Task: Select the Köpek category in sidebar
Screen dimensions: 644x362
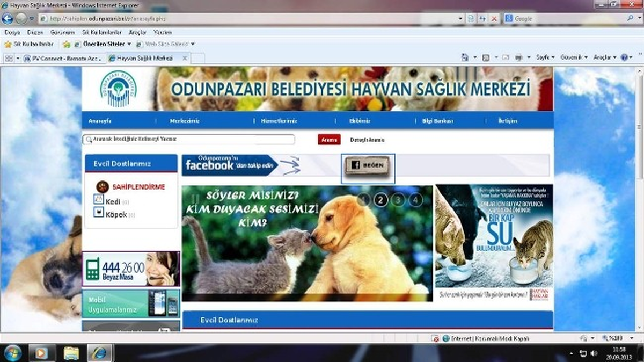Action: 115,214
